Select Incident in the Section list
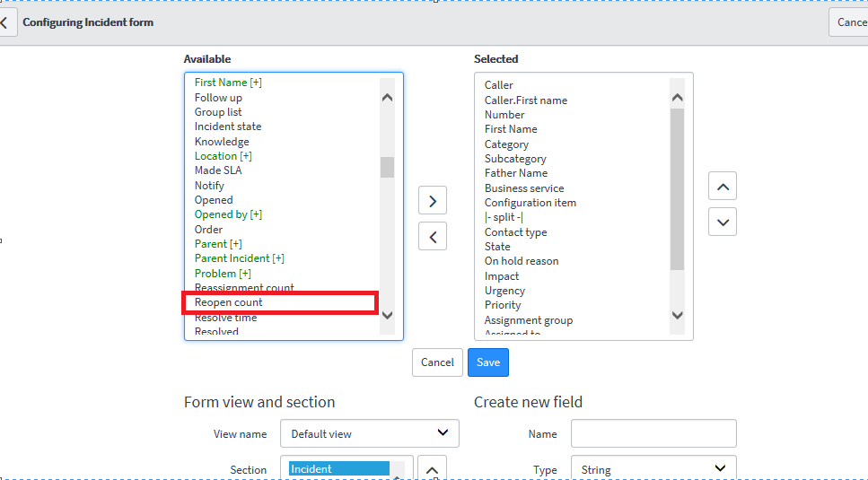This screenshot has width=868, height=480. click(338, 469)
